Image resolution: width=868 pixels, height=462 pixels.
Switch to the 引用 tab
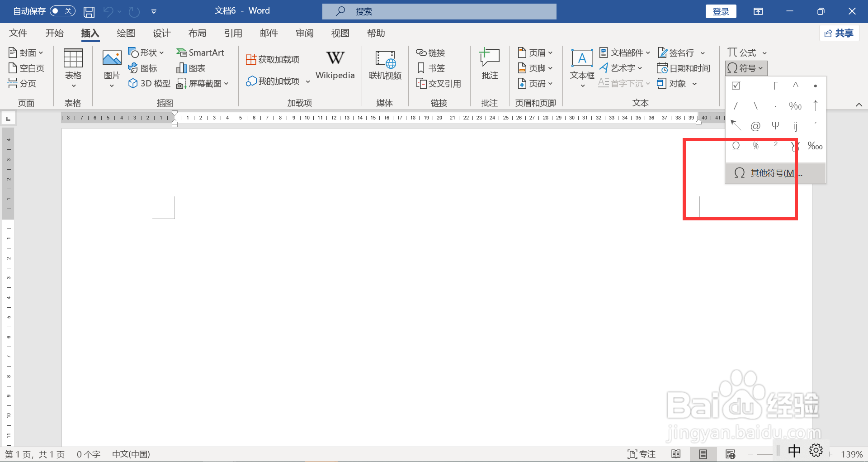coord(233,33)
